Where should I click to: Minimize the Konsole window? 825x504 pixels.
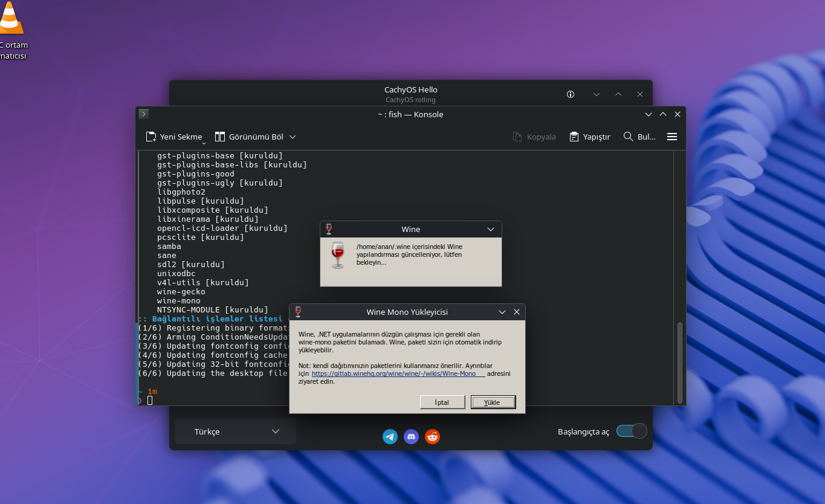649,114
